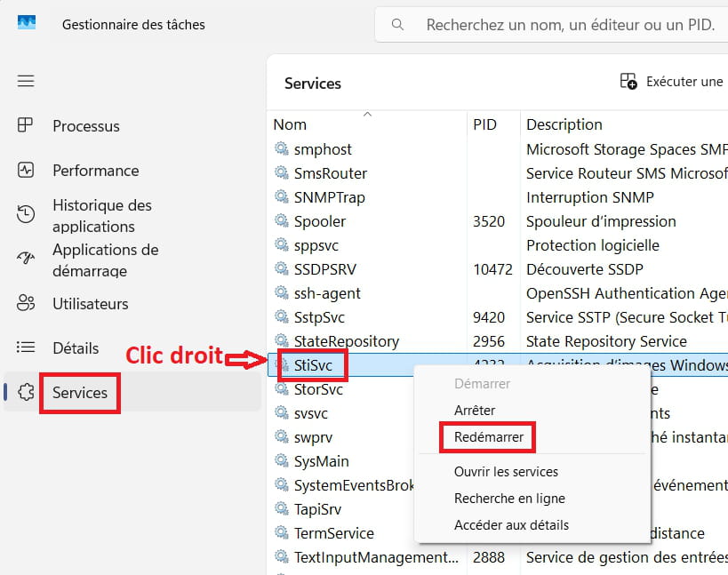
Task: Click the gear icon beside StateRepository
Action: [282, 340]
